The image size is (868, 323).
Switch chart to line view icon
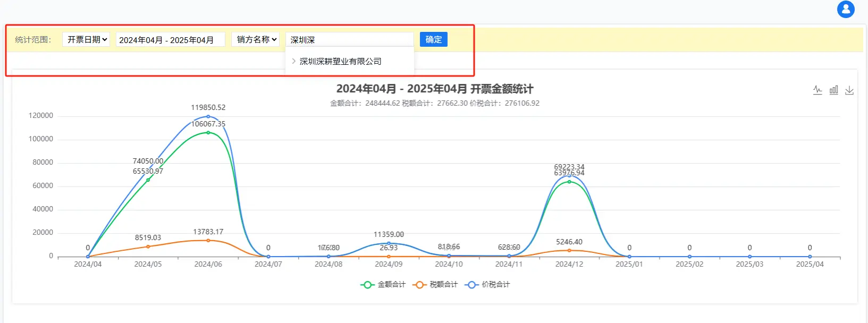(818, 90)
